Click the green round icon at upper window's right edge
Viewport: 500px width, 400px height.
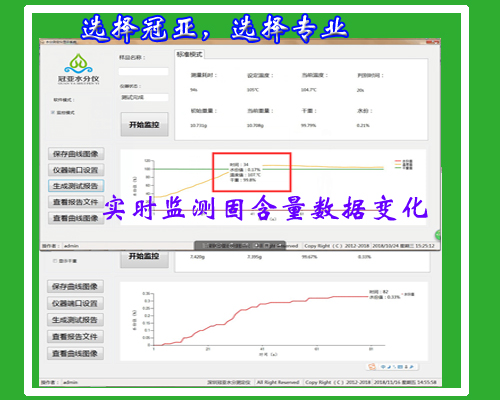(x=438, y=235)
